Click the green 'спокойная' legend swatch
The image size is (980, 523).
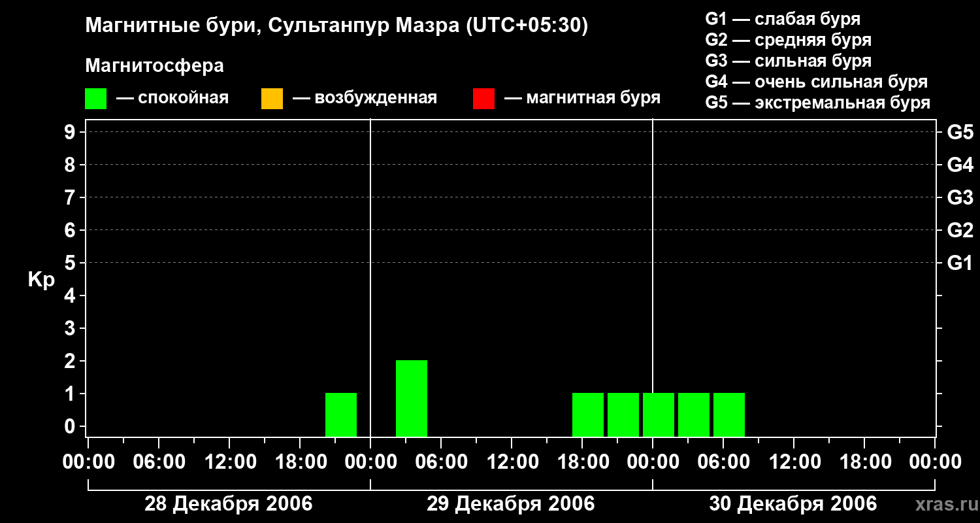tap(95, 99)
